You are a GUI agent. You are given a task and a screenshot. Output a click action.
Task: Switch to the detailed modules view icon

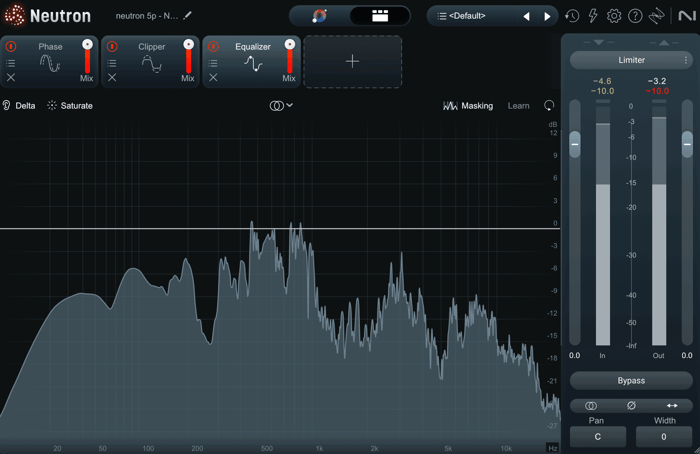click(380, 16)
